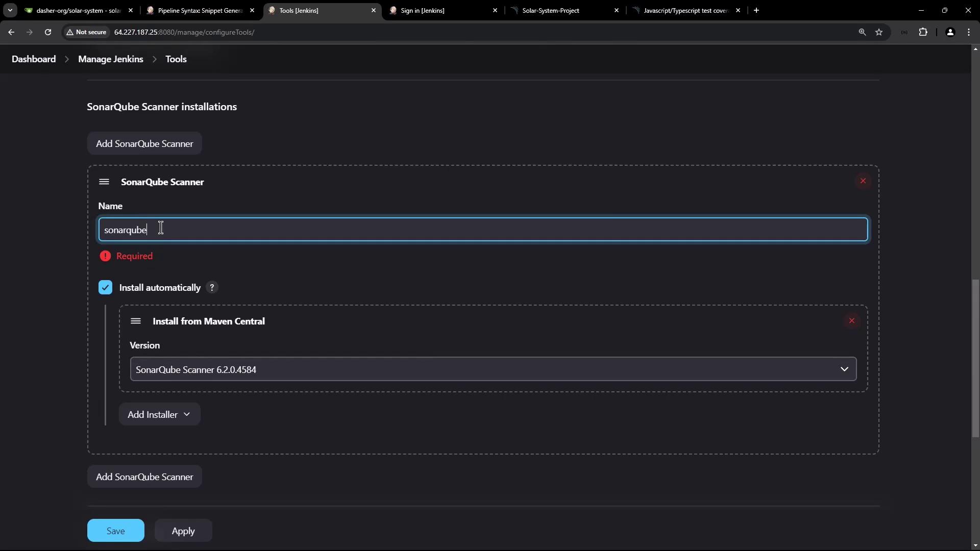Open the tab search chevron in browser
980x551 pixels.
pos(10,10)
